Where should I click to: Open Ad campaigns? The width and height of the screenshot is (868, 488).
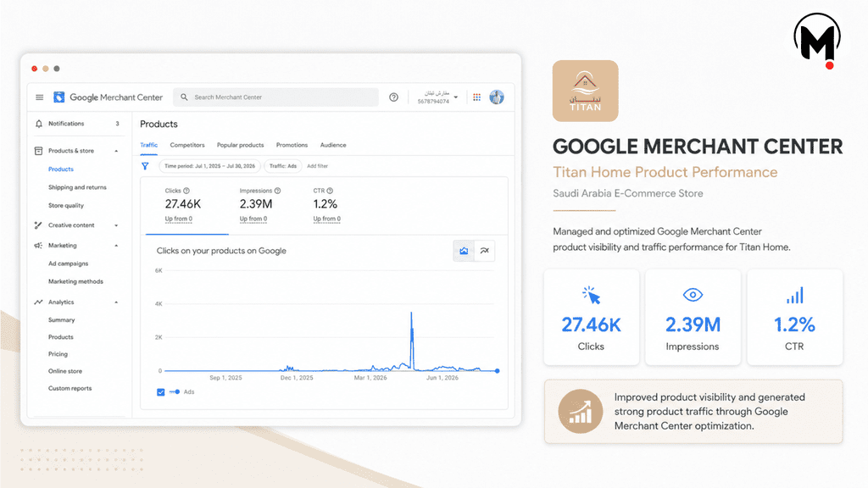click(68, 264)
